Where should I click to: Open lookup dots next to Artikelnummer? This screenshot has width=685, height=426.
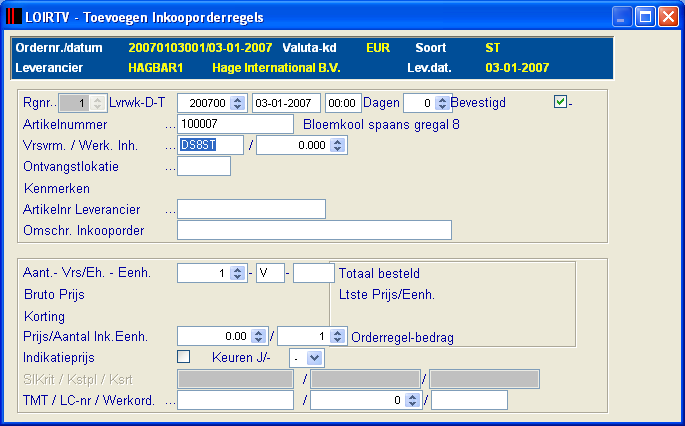pos(170,127)
